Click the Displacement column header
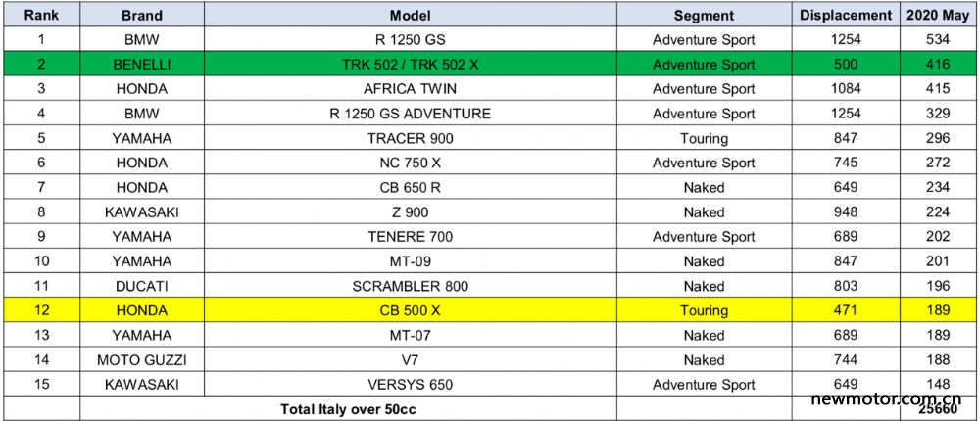 click(x=847, y=15)
